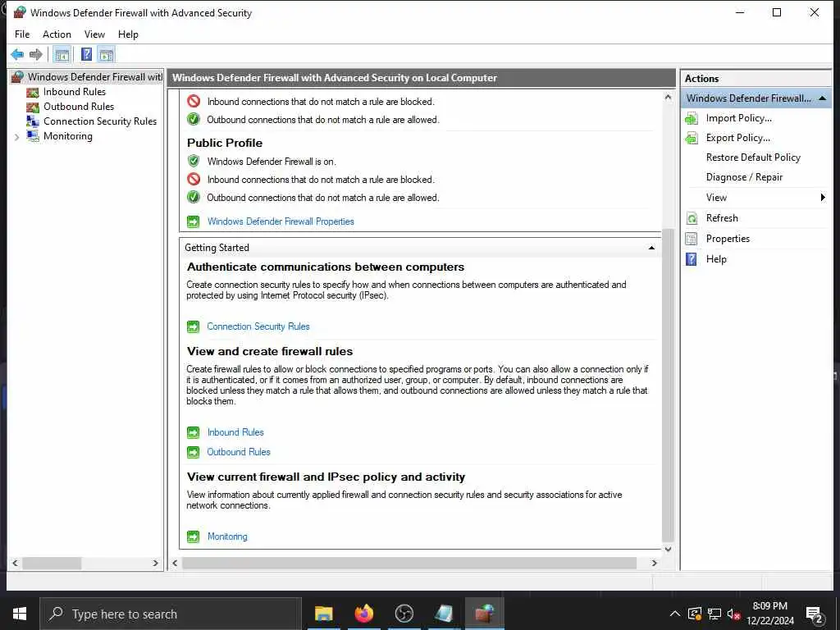Image resolution: width=840 pixels, height=630 pixels.
Task: Open the Help menu
Action: point(128,34)
